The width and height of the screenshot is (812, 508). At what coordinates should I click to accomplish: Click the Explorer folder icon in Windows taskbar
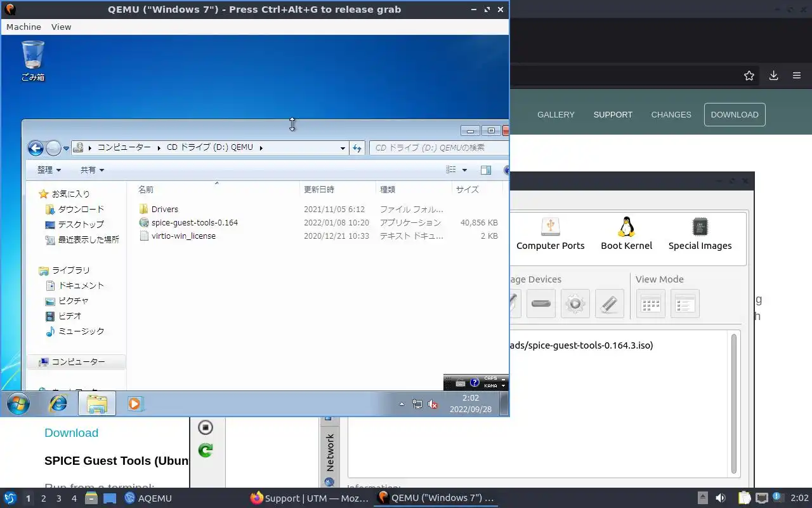click(97, 403)
